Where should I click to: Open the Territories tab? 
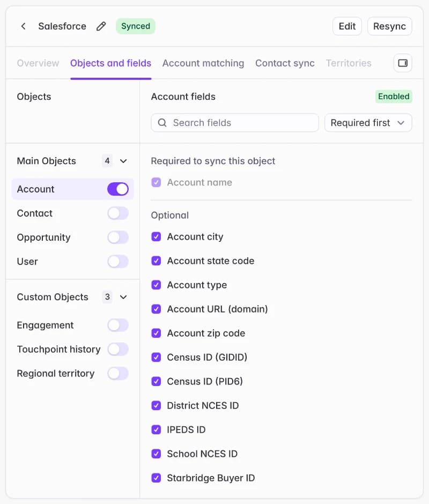pos(349,63)
